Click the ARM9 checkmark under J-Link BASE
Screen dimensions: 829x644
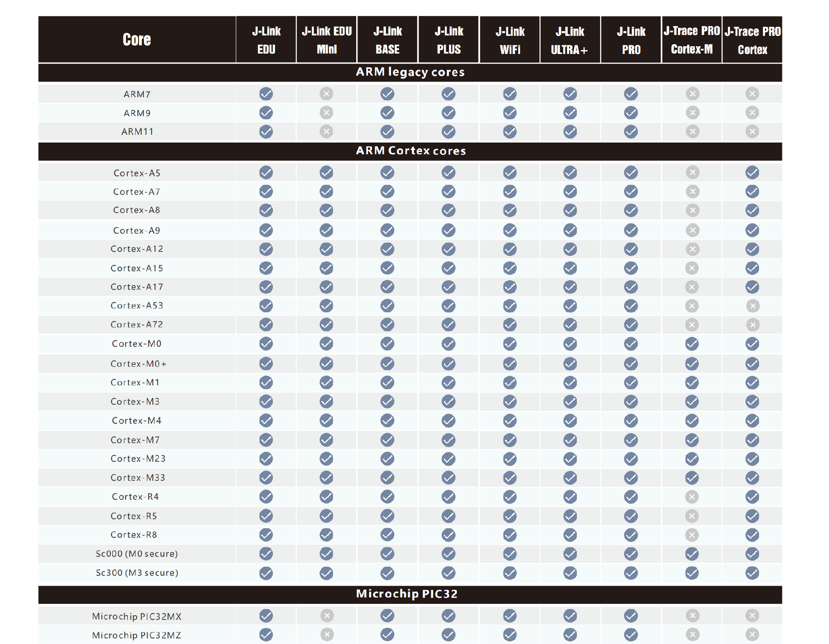387,113
